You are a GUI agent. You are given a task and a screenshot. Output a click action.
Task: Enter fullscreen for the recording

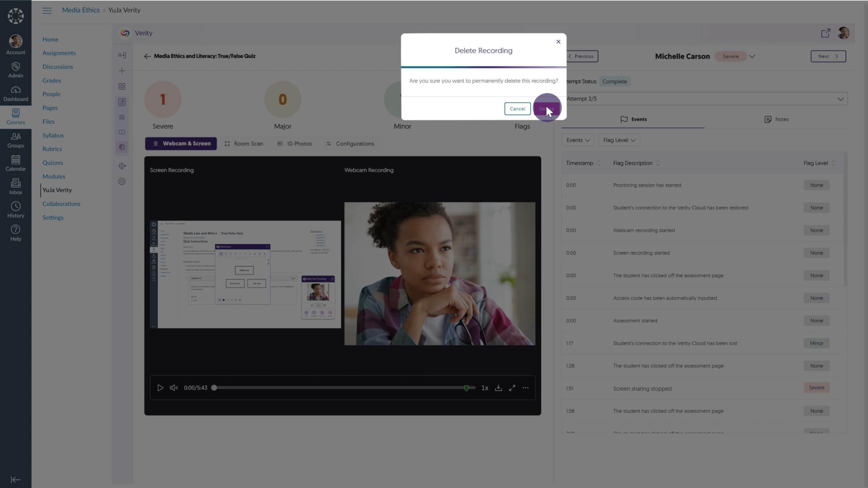[512, 388]
